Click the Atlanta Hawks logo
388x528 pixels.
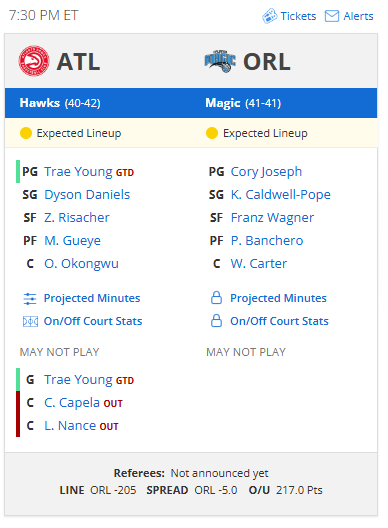34,61
